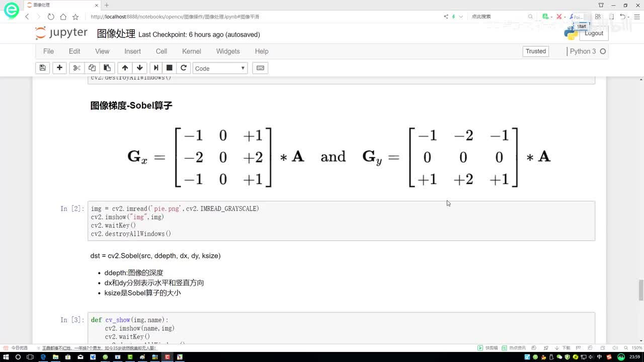Move selected cell up
Screen dimensions: 644x362
point(125,68)
